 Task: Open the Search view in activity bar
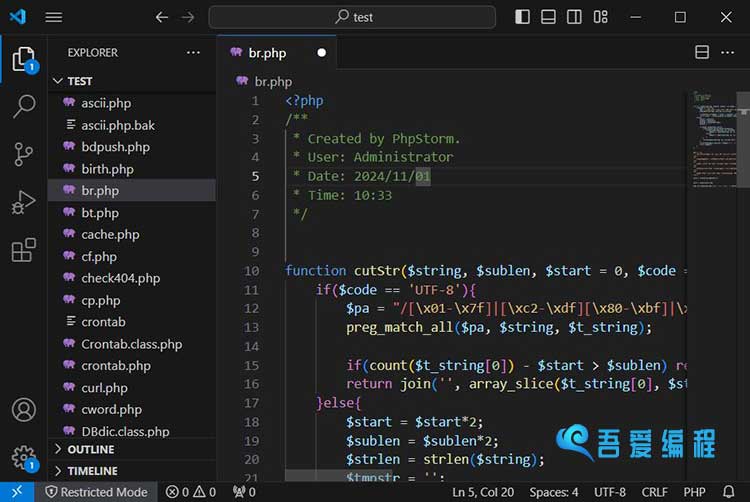coord(23,106)
